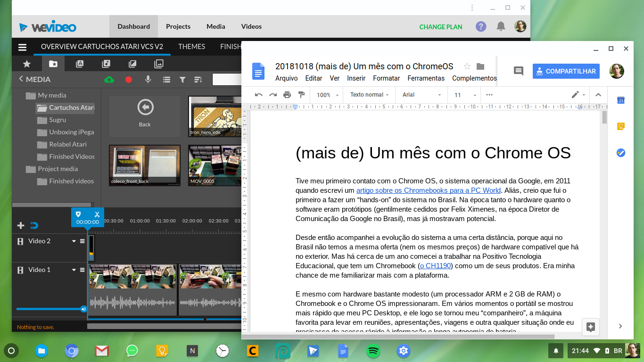Open the Unboxing iPega folder
Image resolution: width=644 pixels, height=362 pixels.
pyautogui.click(x=66, y=132)
